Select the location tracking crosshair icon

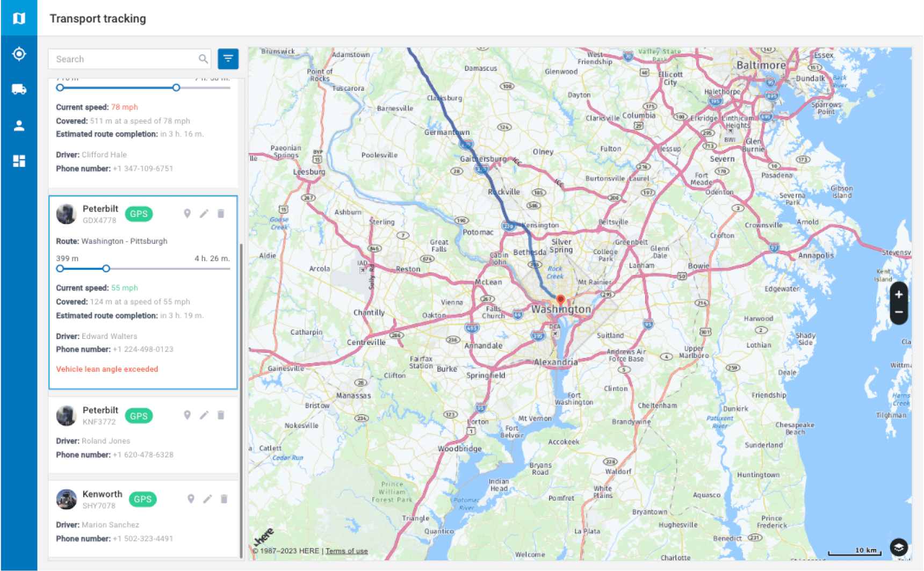coord(19,54)
